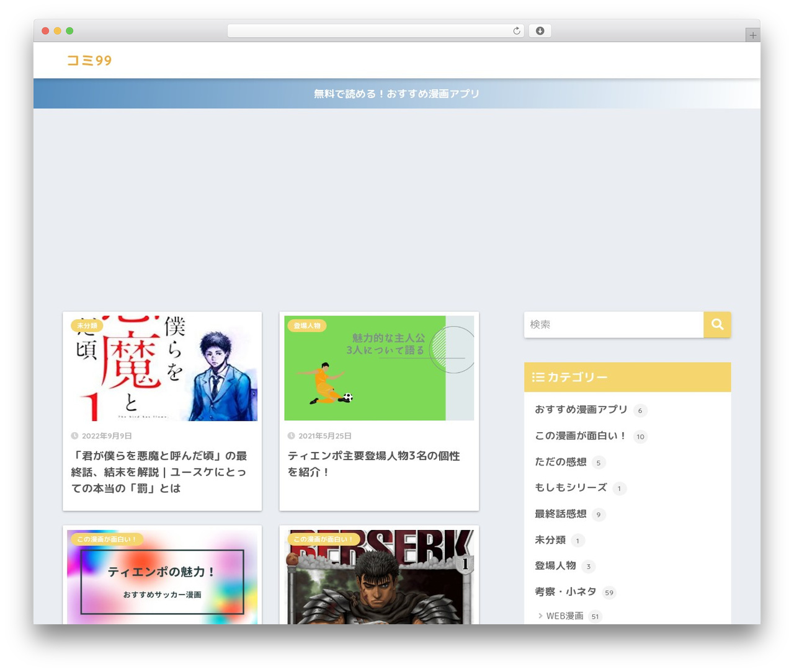Click the カテゴリー sidebar heading

[x=628, y=377]
